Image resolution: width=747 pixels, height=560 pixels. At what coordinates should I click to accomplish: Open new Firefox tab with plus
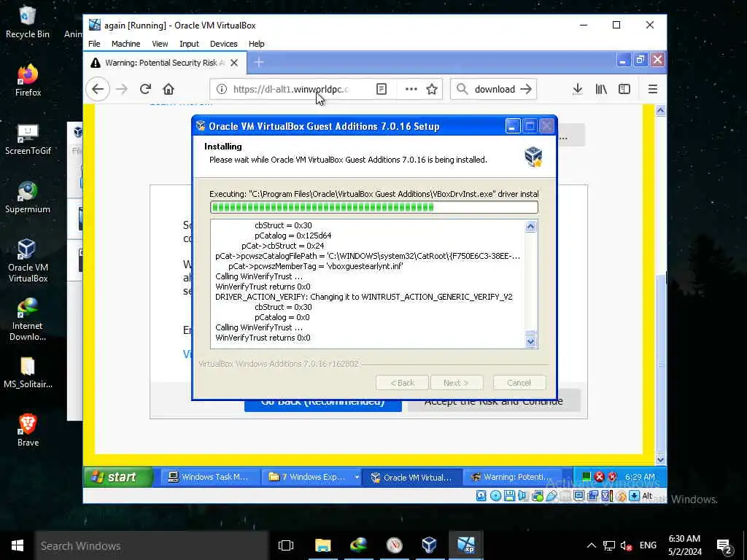259,63
